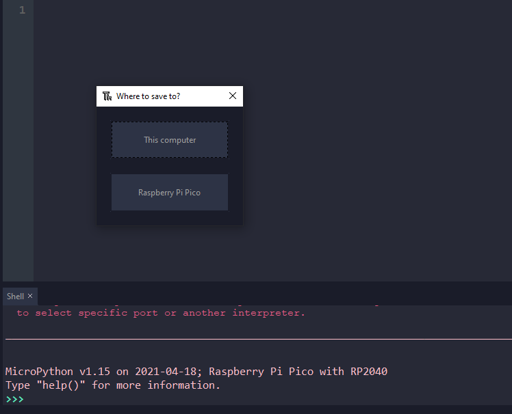Image resolution: width=512 pixels, height=414 pixels.
Task: Click line number 1 in the editor gutter
Action: 22,10
